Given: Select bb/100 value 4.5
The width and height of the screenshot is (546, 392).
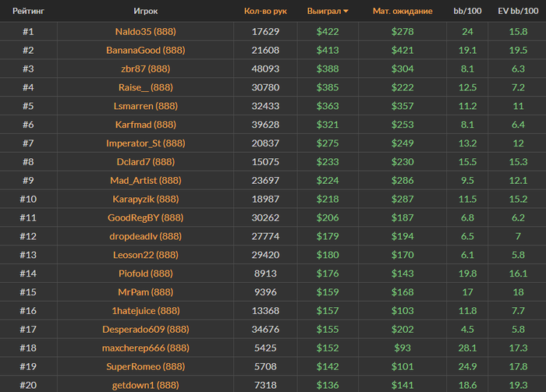Looking at the screenshot, I should point(467,330).
